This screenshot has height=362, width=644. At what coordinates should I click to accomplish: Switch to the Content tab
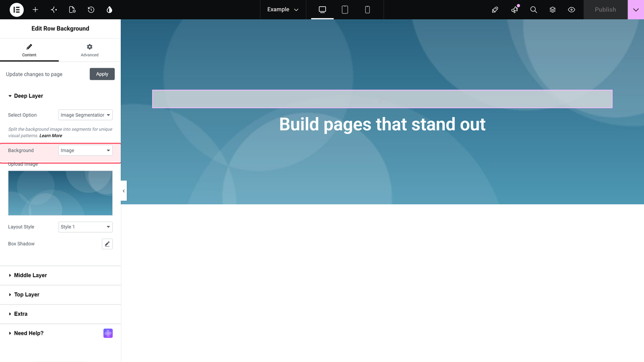point(30,50)
